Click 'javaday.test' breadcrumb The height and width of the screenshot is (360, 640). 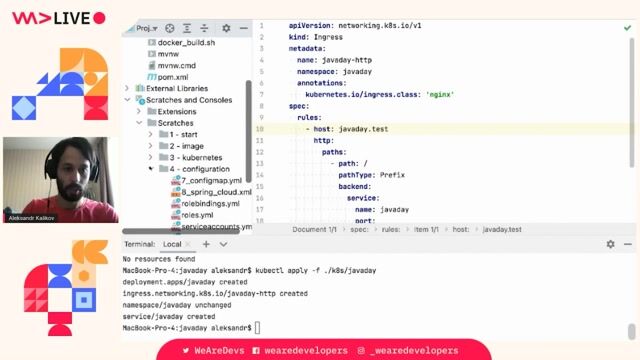(502, 229)
